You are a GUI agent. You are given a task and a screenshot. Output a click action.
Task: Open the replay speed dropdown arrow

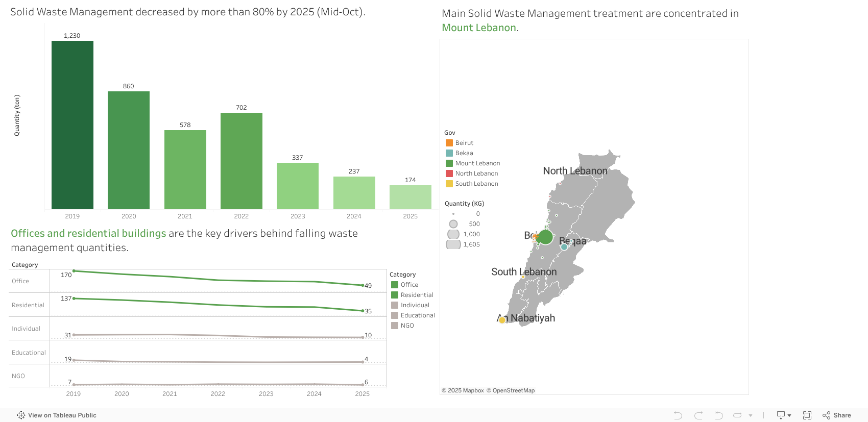[x=751, y=416]
